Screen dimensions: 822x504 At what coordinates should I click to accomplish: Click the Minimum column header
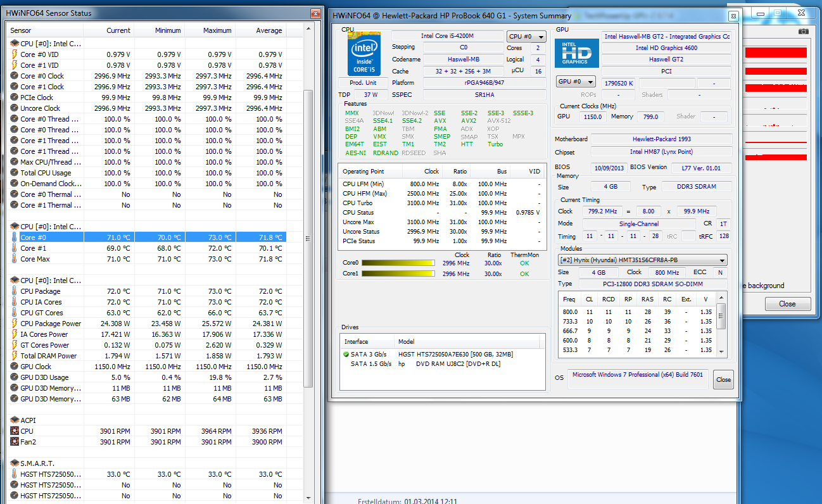click(159, 30)
